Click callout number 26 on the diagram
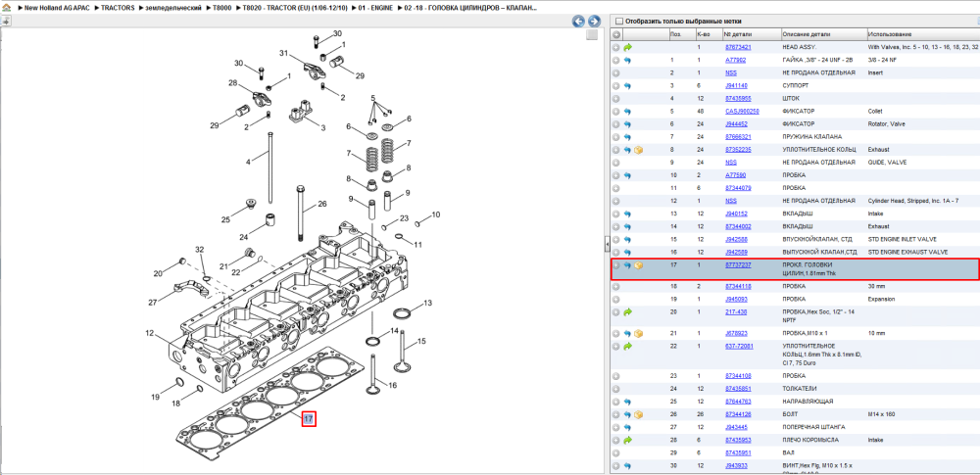Image resolution: width=980 pixels, height=475 pixels. click(322, 204)
